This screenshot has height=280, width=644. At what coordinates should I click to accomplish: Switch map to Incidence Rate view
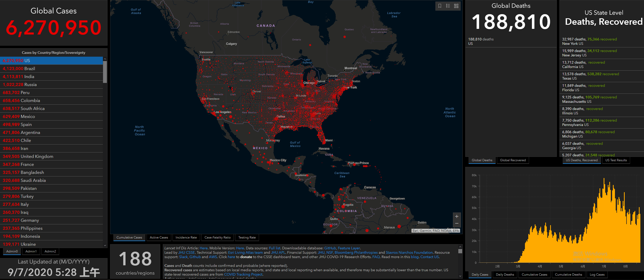click(x=186, y=237)
